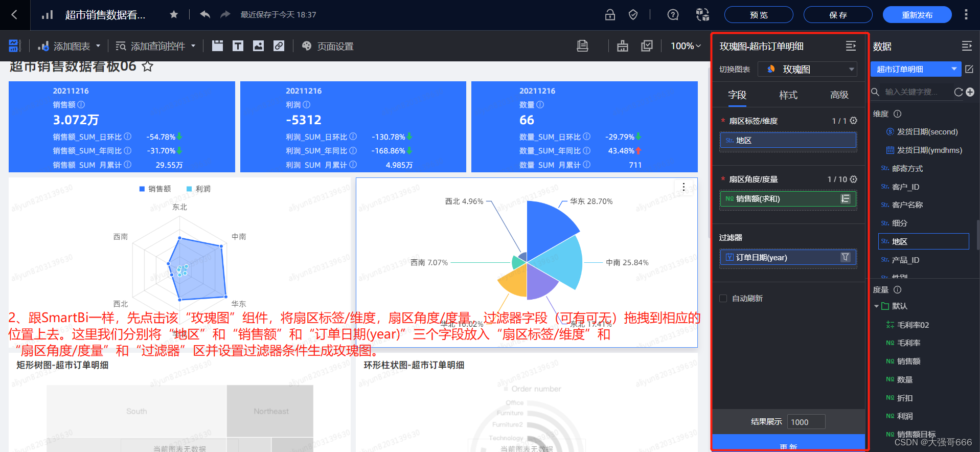Add a new field with plus icon

[970, 92]
